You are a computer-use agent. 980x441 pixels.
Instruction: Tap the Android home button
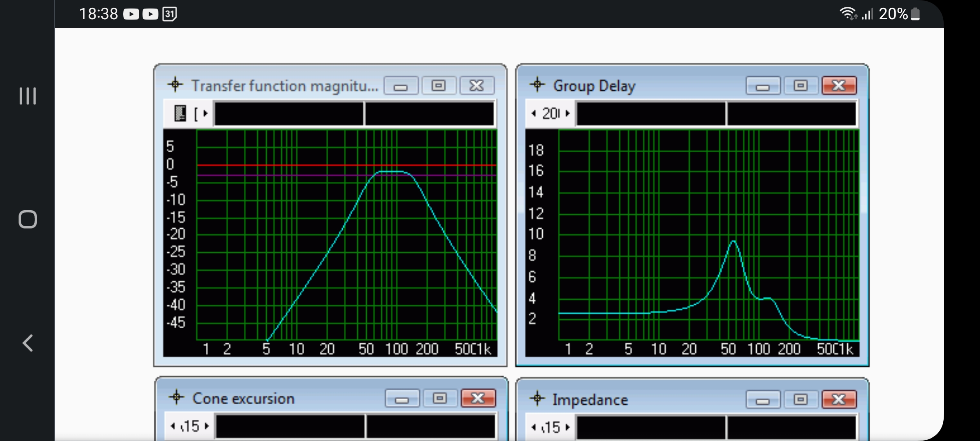point(27,219)
